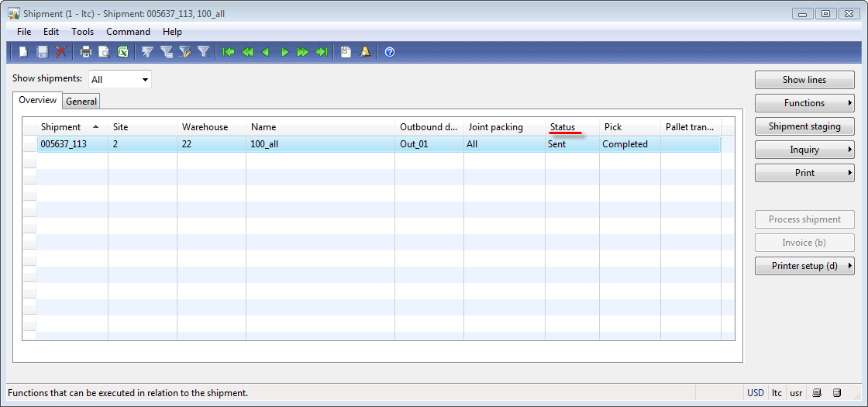Click the Filter by selection funnel icon
Screen dimensions: 868x407
pos(147,52)
